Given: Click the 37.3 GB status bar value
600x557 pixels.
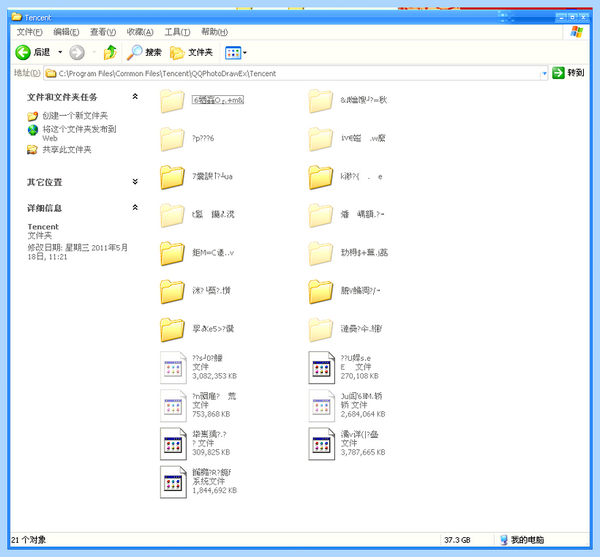Looking at the screenshot, I should 457,540.
